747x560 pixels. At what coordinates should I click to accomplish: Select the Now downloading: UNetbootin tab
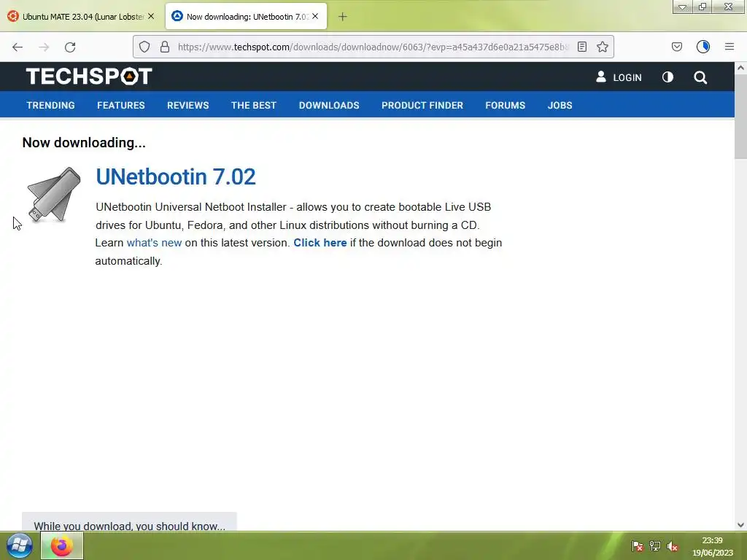coord(247,17)
